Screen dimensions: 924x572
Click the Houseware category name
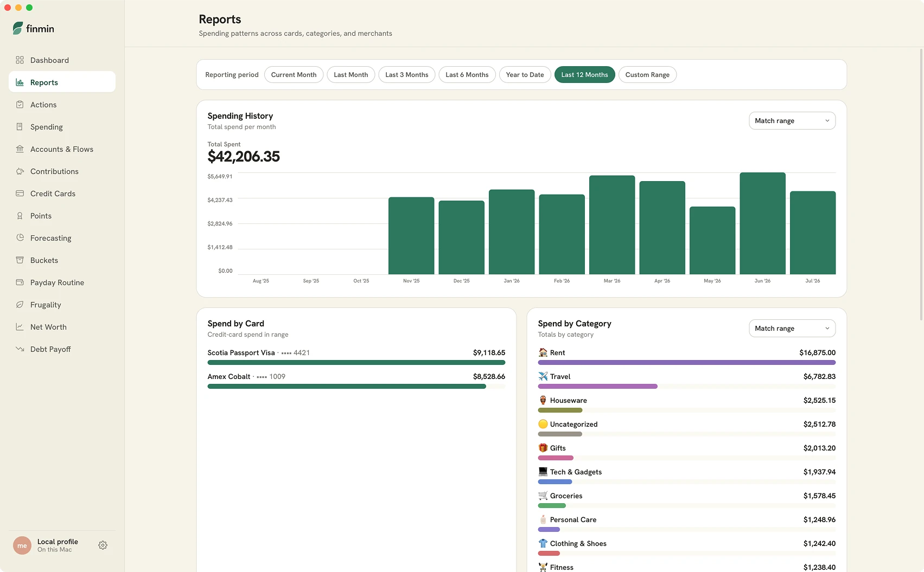point(568,401)
